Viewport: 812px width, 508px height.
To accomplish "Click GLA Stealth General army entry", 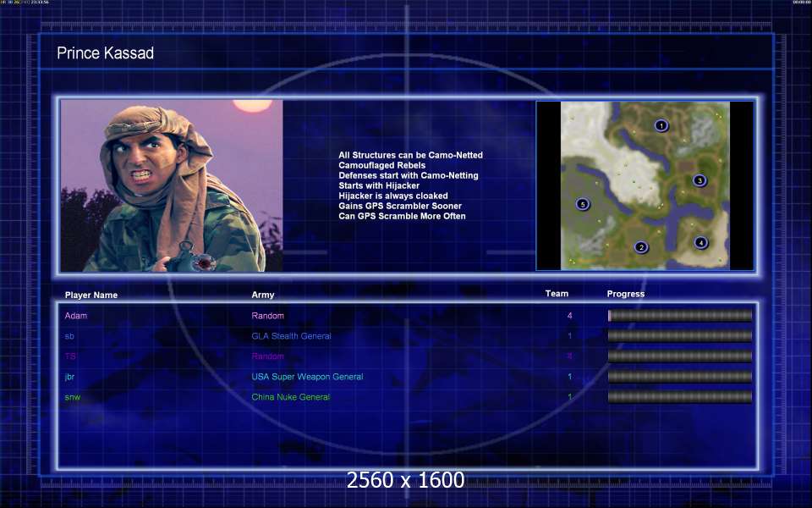I will (x=291, y=336).
